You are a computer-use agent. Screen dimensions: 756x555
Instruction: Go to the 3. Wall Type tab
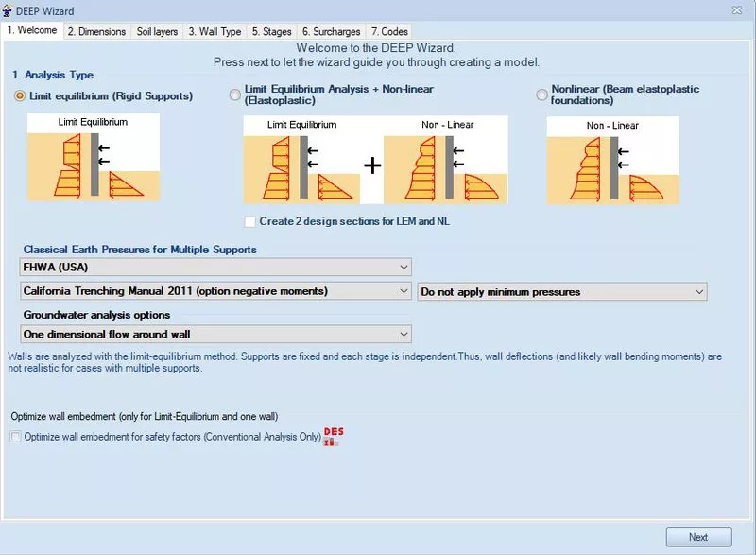215,32
